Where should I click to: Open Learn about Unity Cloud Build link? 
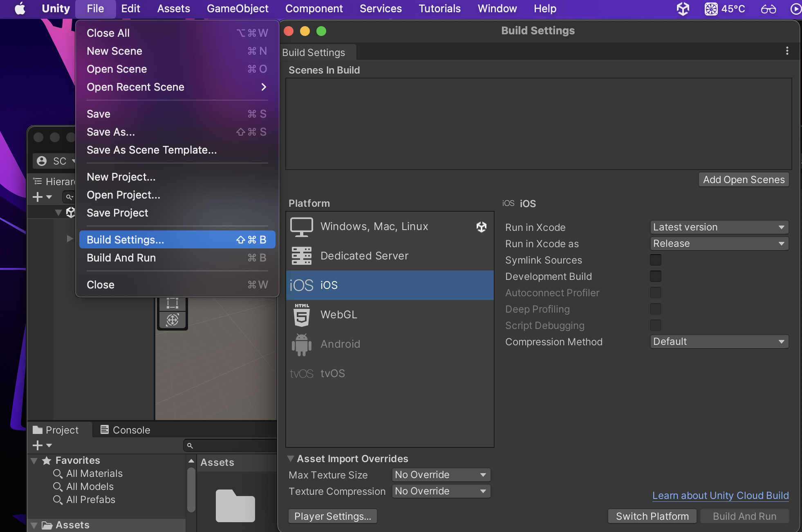[720, 496]
